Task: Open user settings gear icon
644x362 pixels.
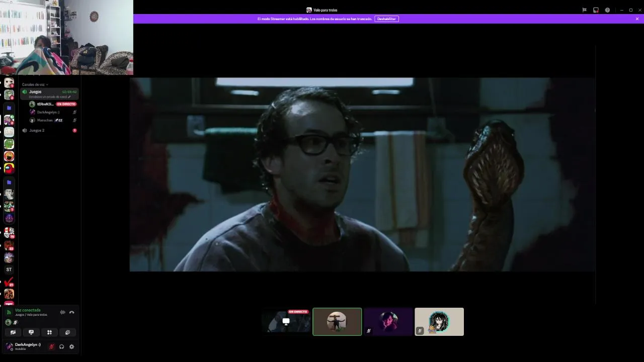Action: [x=71, y=346]
